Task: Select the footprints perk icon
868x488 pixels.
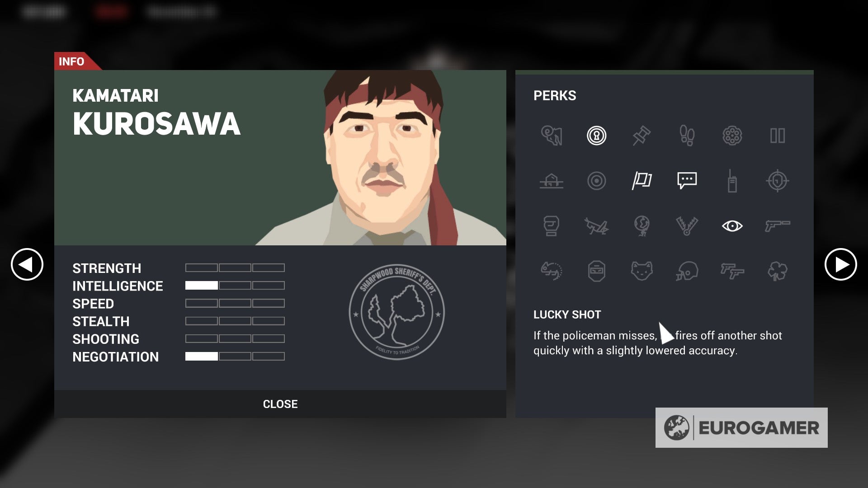Action: coord(687,136)
